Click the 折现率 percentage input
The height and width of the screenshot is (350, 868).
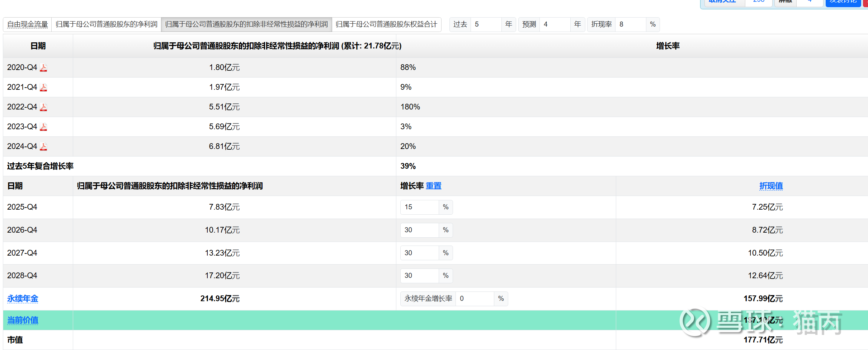630,24
